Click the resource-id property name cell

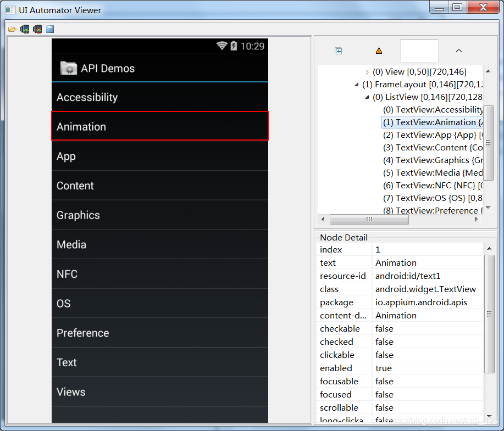pyautogui.click(x=344, y=276)
